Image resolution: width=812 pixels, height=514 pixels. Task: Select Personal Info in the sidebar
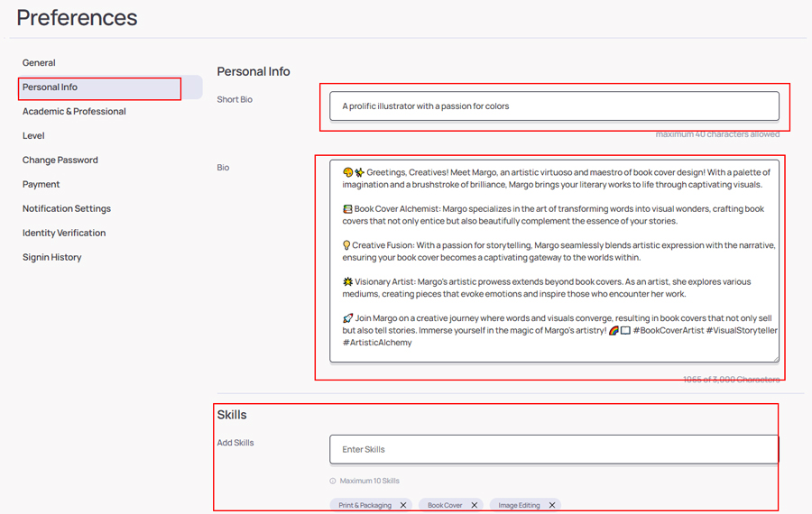pyautogui.click(x=51, y=87)
